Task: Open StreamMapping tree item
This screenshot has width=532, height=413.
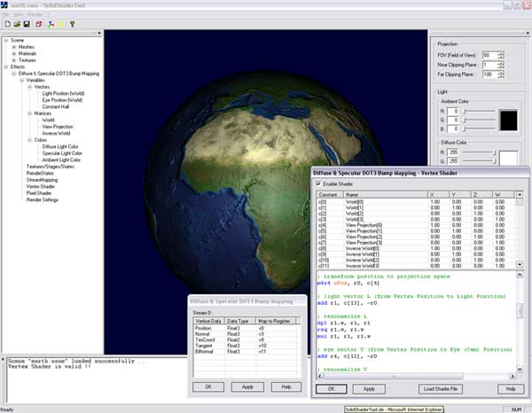Action: coord(42,180)
